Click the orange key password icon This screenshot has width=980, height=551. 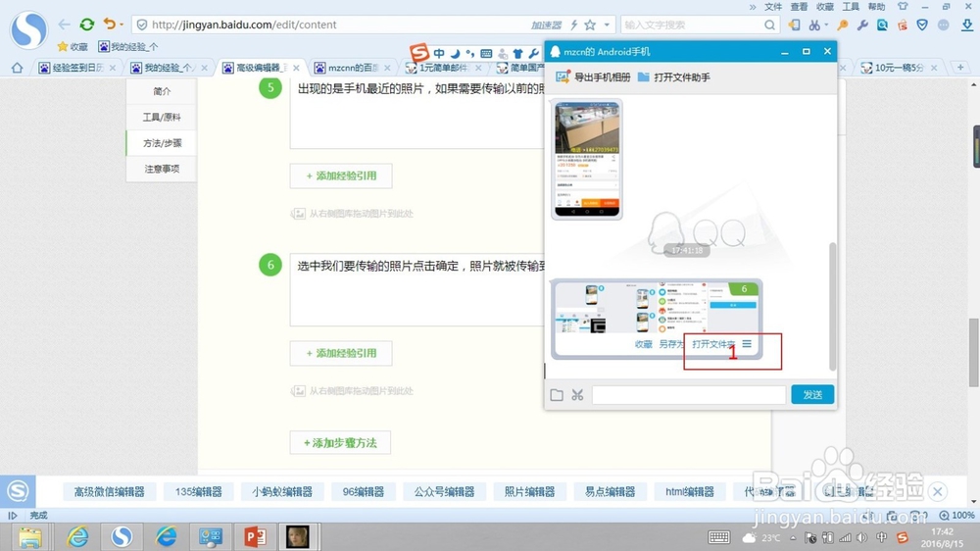(x=843, y=25)
